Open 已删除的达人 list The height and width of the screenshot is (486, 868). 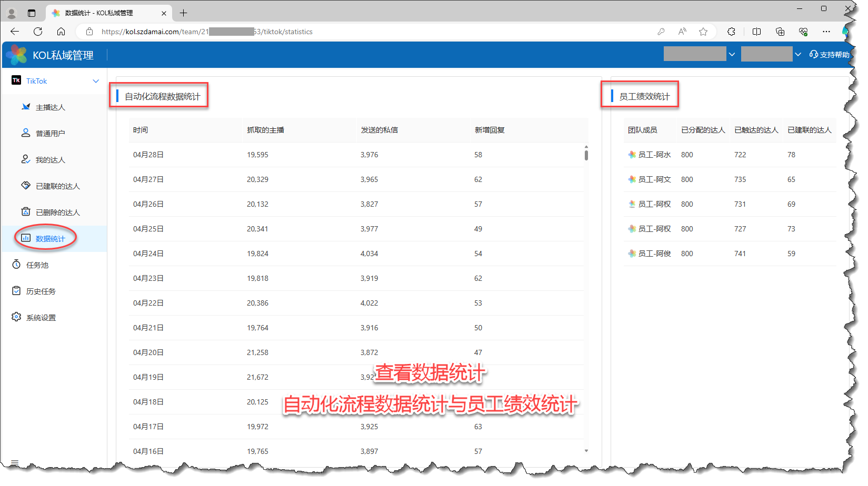point(57,212)
